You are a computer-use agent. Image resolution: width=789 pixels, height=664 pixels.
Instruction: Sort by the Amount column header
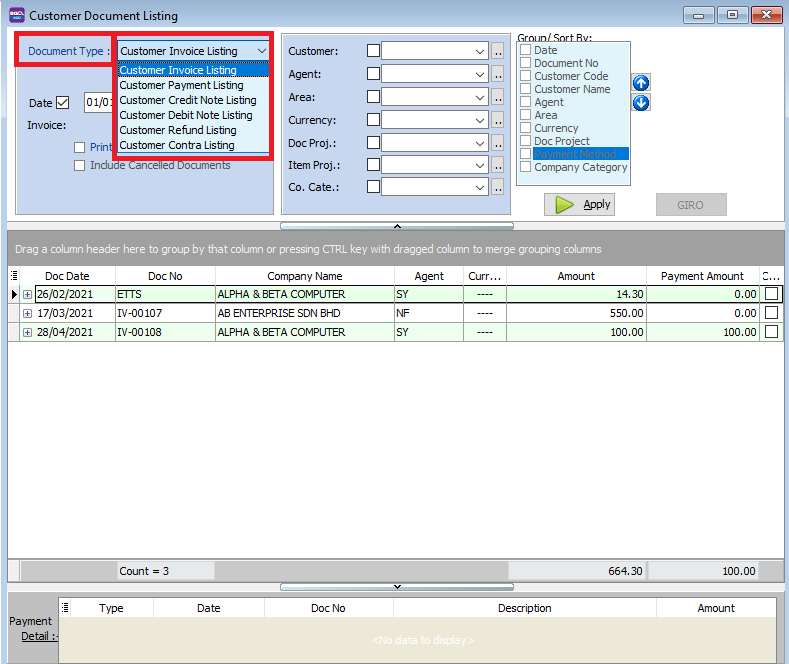click(575, 276)
